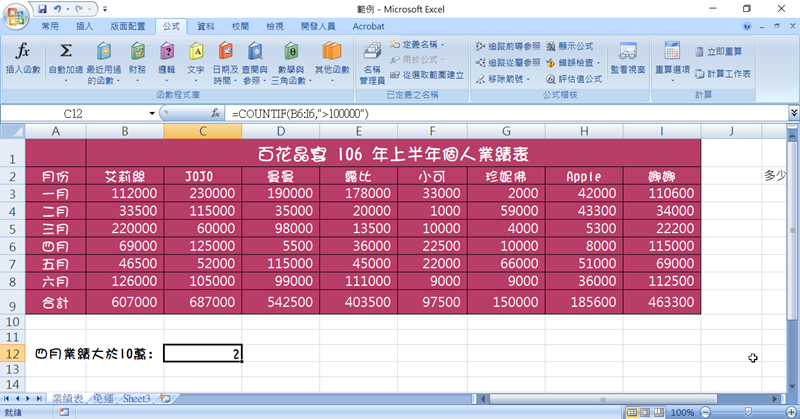800x419 pixels.
Task: Switch to the Acrobat tab
Action: (x=368, y=26)
